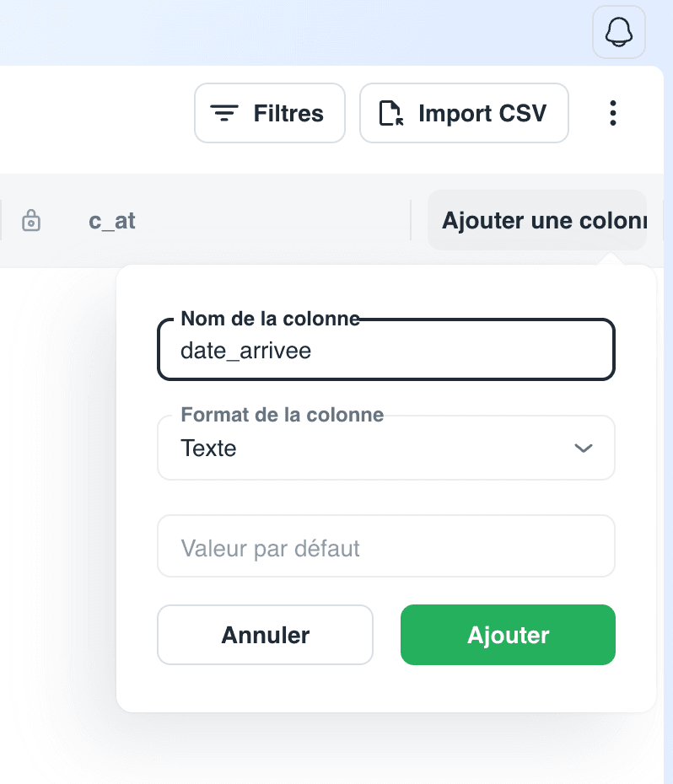Open notifications via the bell icon
Image resolution: width=673 pixels, height=784 pixels.
tap(618, 32)
